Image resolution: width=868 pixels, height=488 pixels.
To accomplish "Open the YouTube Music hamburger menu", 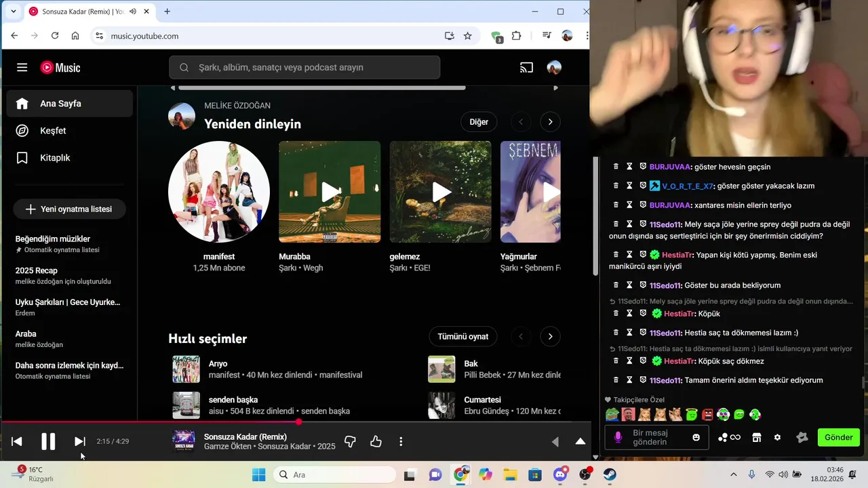I will coord(22,68).
